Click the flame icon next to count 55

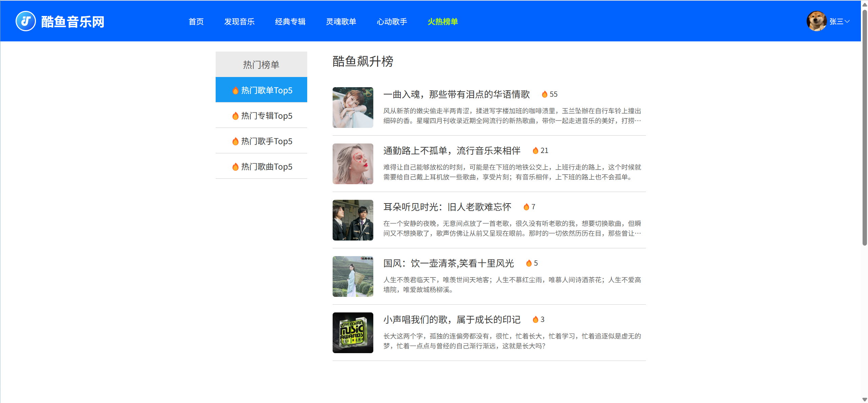point(545,94)
